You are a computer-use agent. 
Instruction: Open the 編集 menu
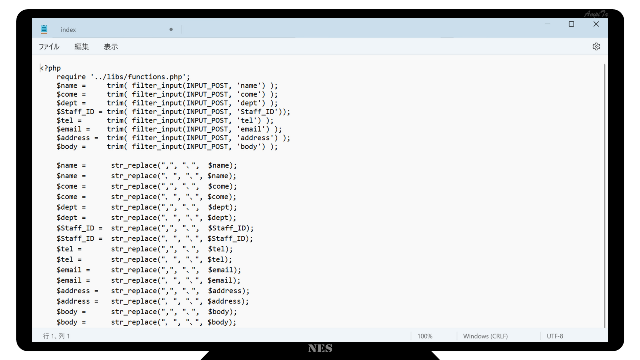[81, 47]
